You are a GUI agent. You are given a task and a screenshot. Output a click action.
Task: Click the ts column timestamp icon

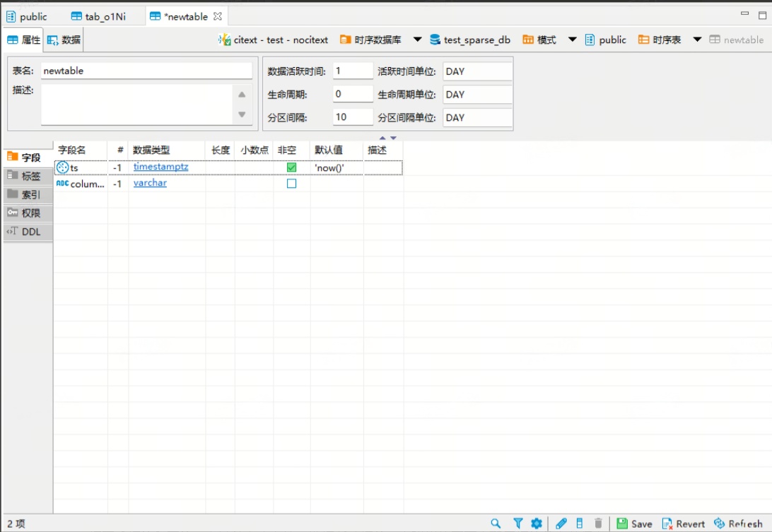(62, 167)
